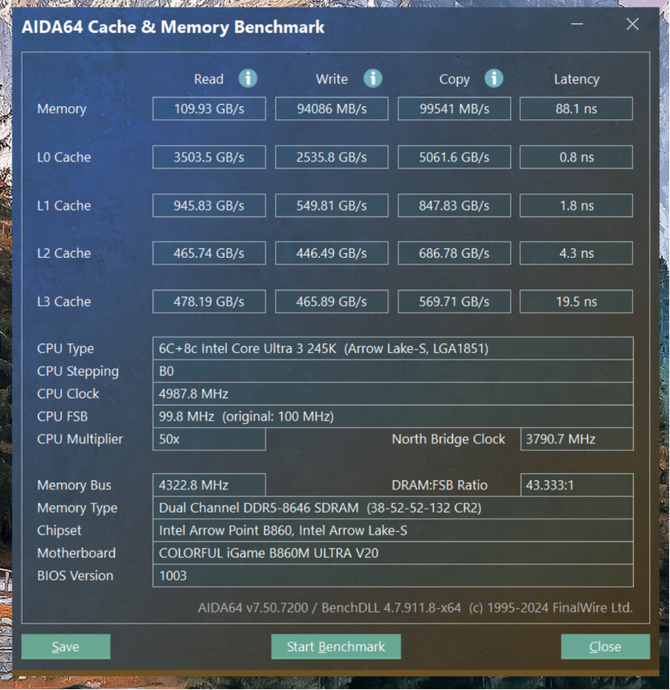Select Memory write value 94086 MB/s
This screenshot has width=670, height=690.
coord(332,109)
